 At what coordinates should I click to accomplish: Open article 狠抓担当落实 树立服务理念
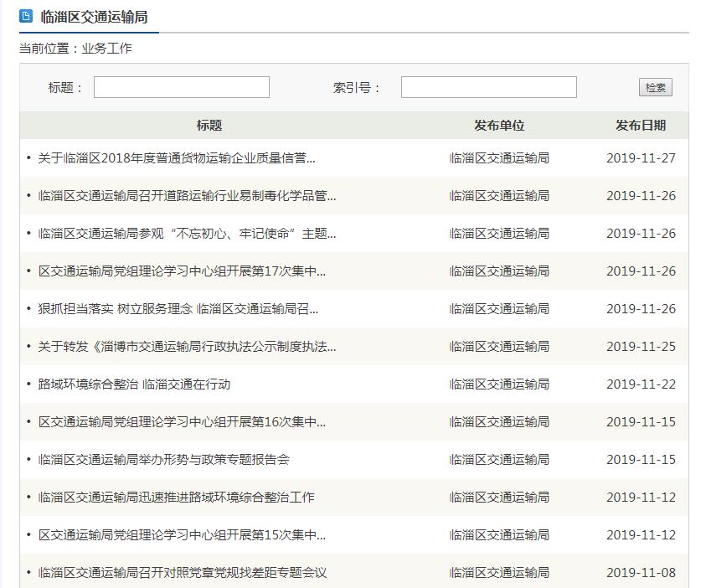point(178,309)
